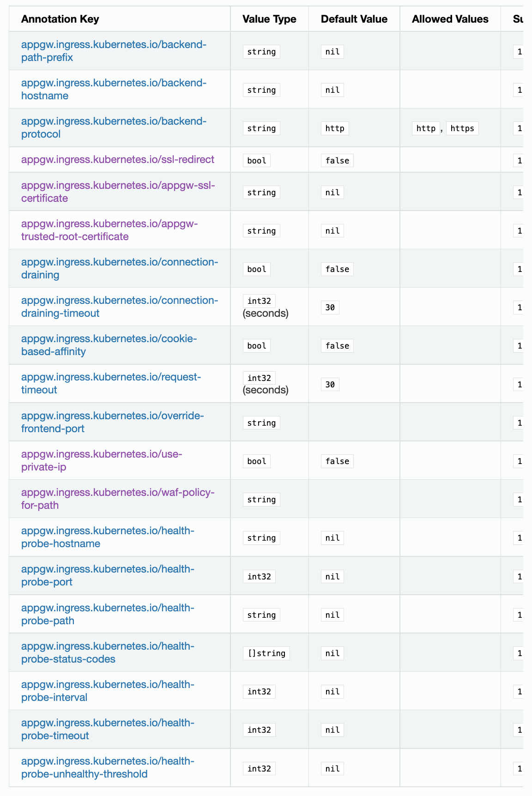
Task: Open the health-probe-path link
Action: (108, 614)
